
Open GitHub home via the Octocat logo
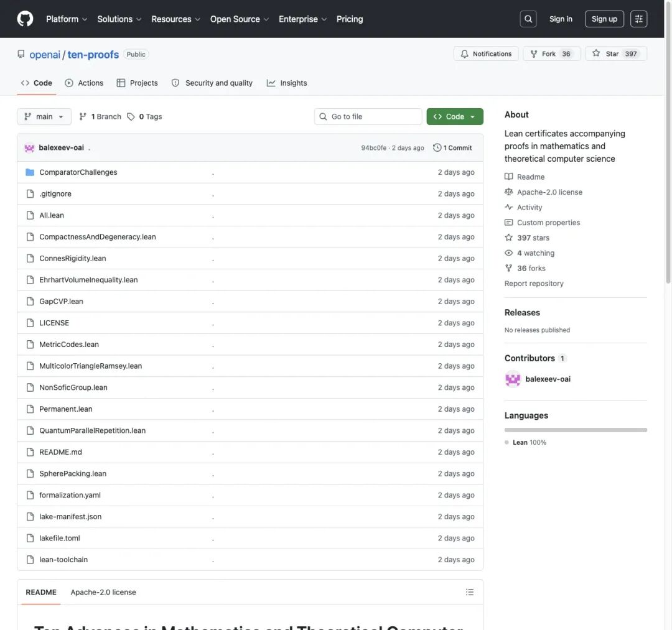pos(25,19)
